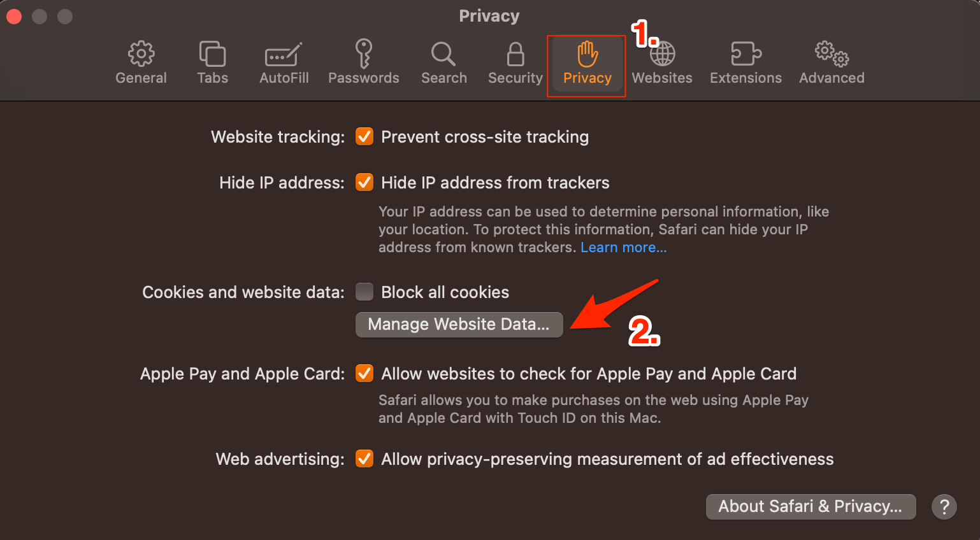Screen dimensions: 980x540
Task: Open the Learn more link
Action: [623, 247]
